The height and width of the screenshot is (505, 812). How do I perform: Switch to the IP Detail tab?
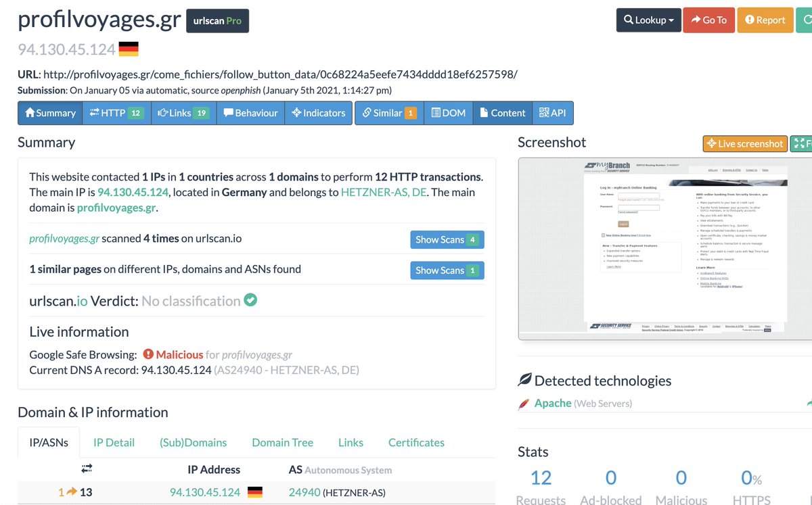(114, 442)
